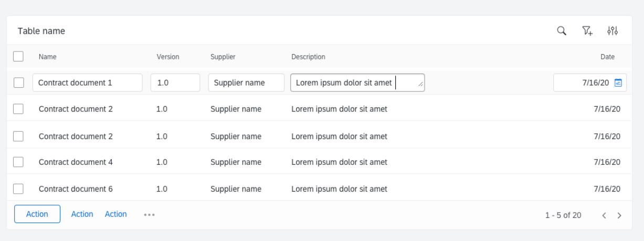Click the add filter funnel icon
This screenshot has height=241, width=644.
click(x=587, y=31)
